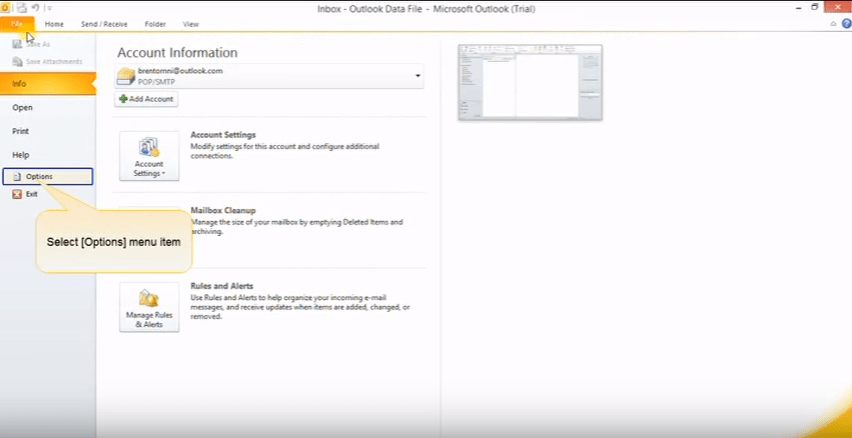Select the Info section in backstage
Image resolution: width=852 pixels, height=438 pixels.
coord(48,84)
